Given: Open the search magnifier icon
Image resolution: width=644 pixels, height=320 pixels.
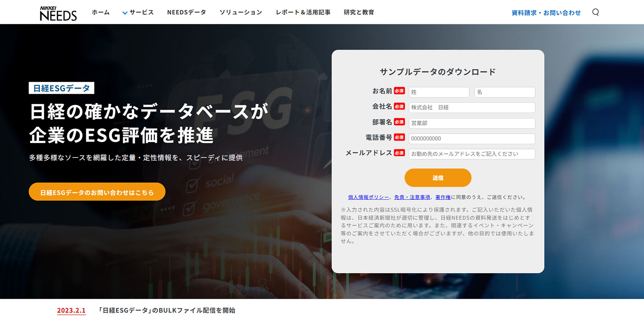Looking at the screenshot, I should click(x=595, y=12).
